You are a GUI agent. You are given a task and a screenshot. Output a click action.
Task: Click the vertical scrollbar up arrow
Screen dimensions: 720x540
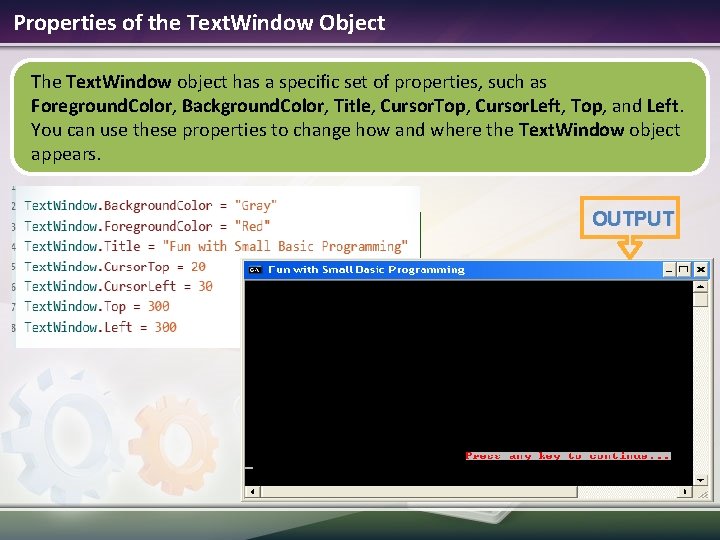tap(700, 287)
